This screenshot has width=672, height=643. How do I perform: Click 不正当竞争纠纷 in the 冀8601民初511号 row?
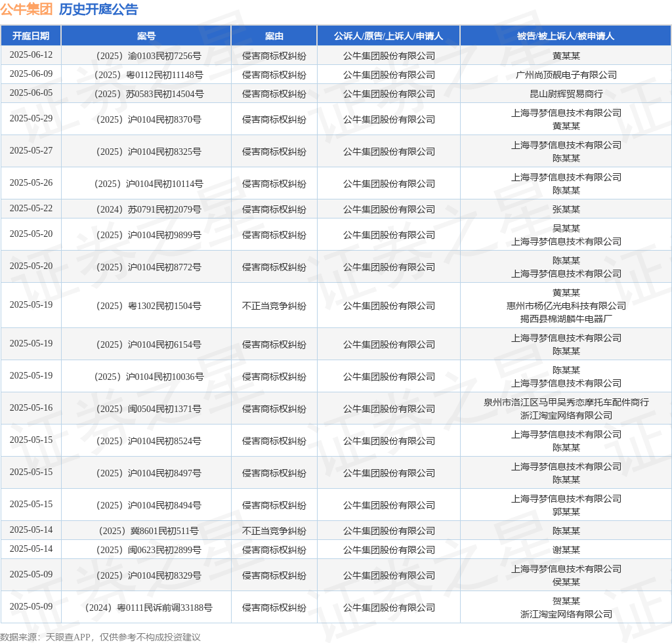pos(274,531)
